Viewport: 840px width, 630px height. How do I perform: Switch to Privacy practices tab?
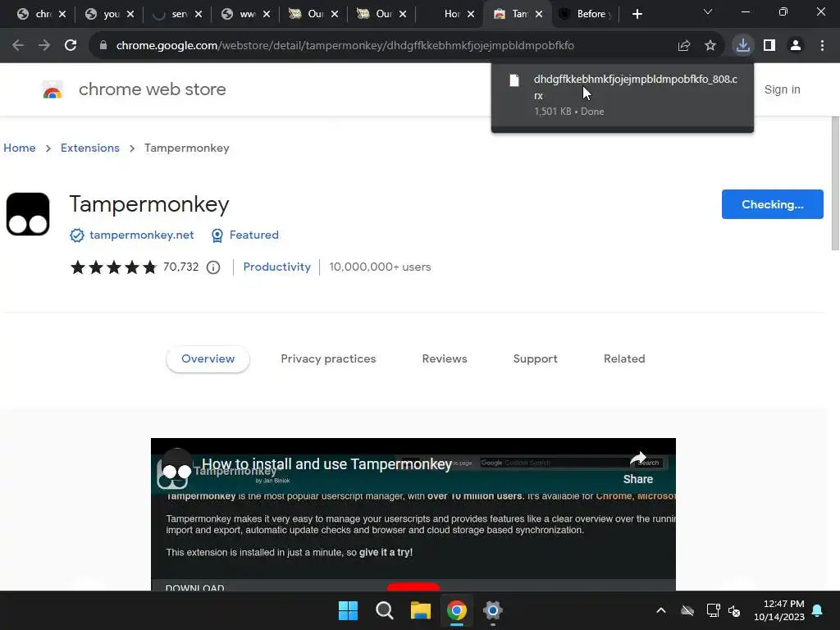click(328, 359)
